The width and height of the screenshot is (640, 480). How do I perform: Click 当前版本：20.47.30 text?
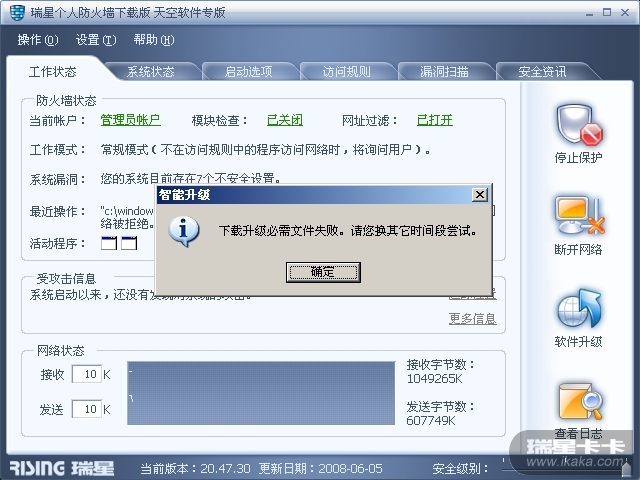click(196, 469)
